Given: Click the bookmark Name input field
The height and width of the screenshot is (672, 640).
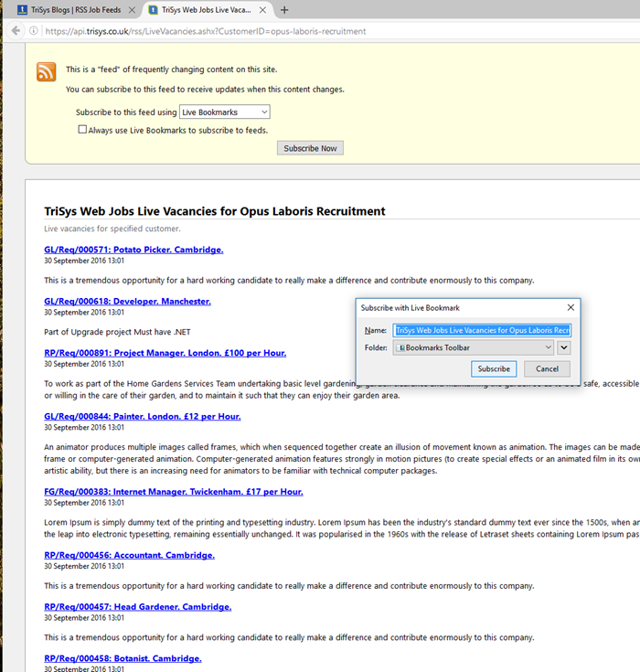Looking at the screenshot, I should click(x=482, y=330).
